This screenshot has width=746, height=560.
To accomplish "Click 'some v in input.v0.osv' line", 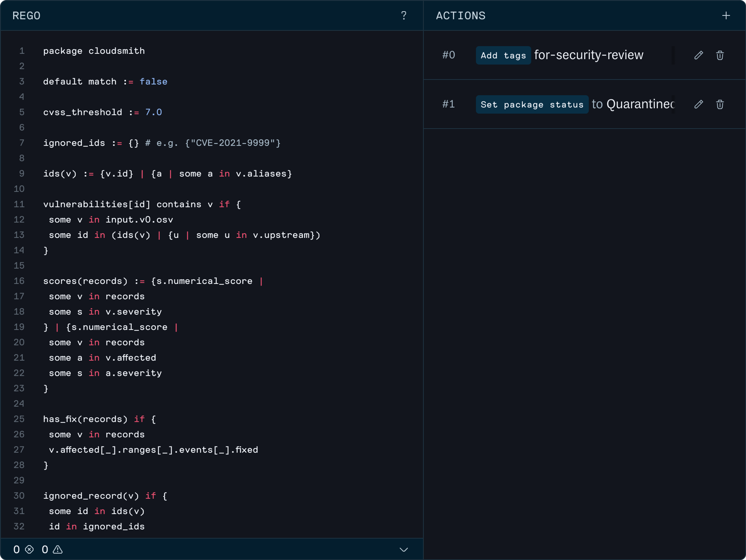I will [111, 220].
